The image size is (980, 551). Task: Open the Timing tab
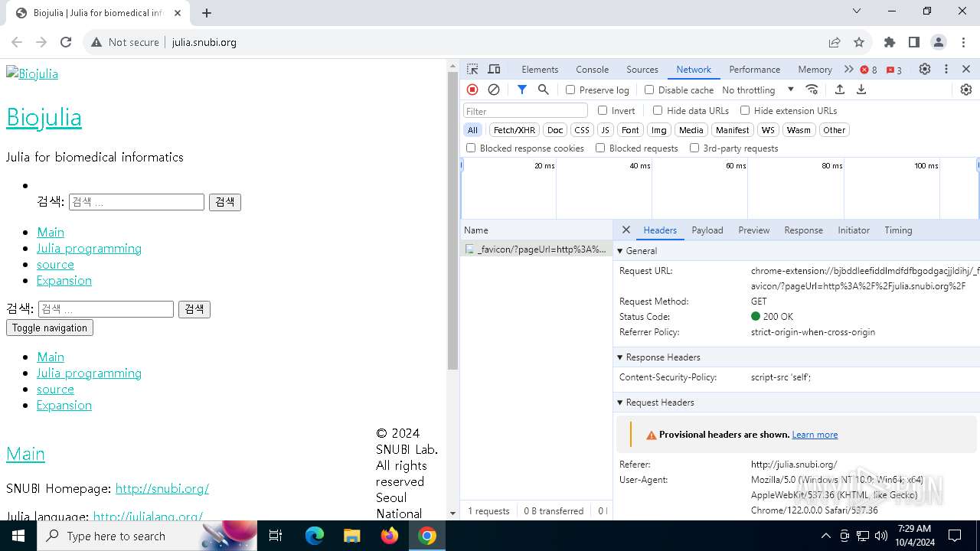click(898, 230)
